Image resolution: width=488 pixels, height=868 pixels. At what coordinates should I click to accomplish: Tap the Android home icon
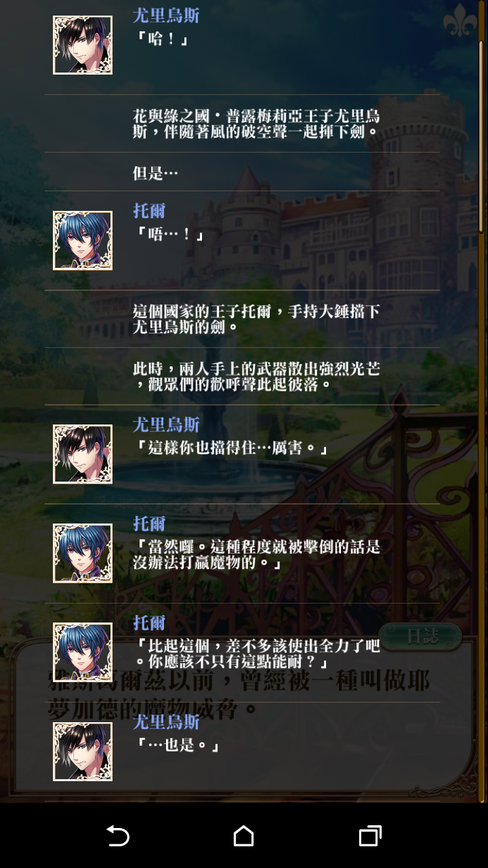(244, 836)
